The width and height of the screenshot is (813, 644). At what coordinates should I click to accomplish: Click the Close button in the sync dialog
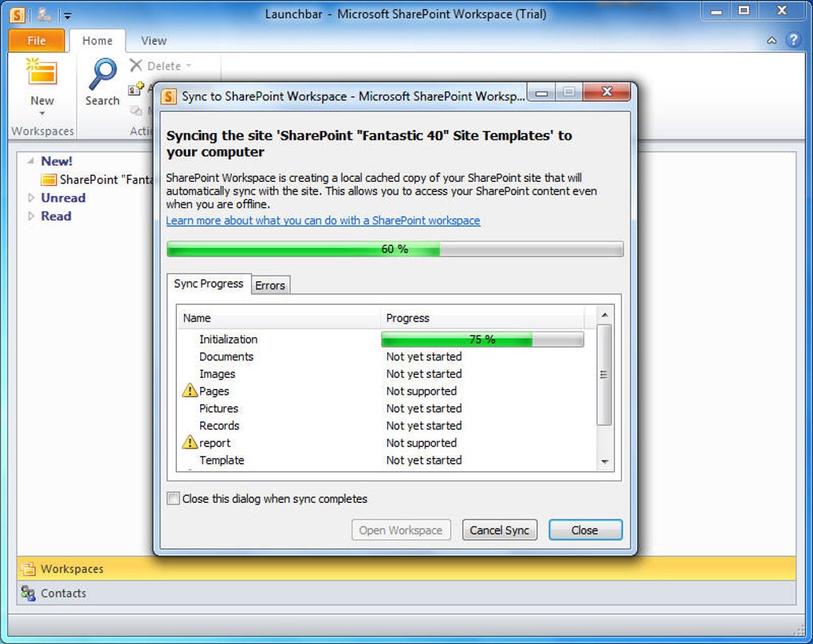pos(585,530)
